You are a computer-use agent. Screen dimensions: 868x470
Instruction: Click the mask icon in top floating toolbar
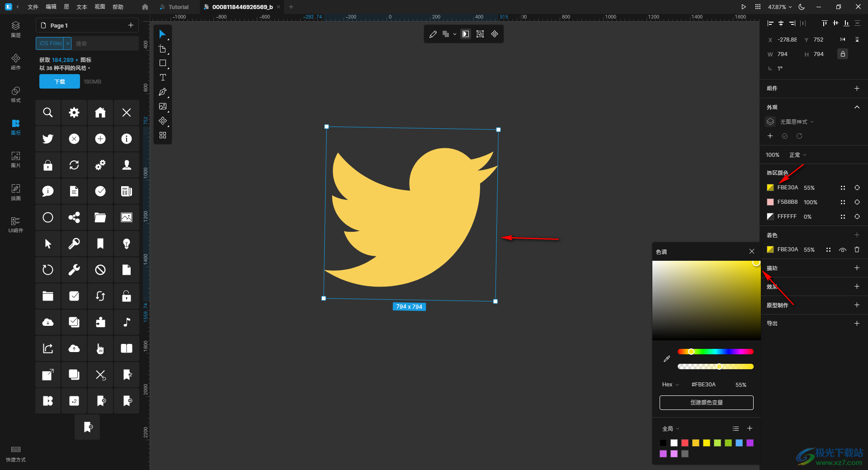click(x=466, y=34)
